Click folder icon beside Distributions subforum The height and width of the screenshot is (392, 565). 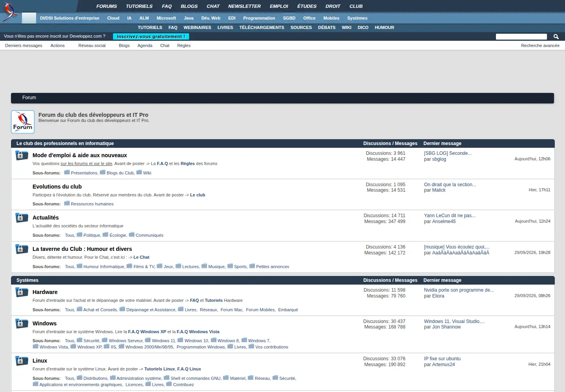79,377
